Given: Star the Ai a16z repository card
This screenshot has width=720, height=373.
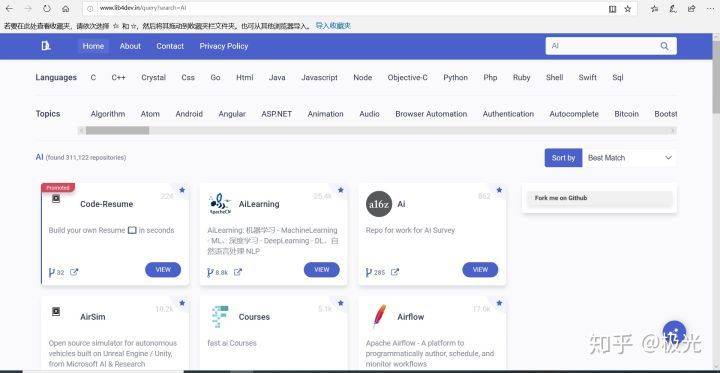Looking at the screenshot, I should (x=499, y=190).
